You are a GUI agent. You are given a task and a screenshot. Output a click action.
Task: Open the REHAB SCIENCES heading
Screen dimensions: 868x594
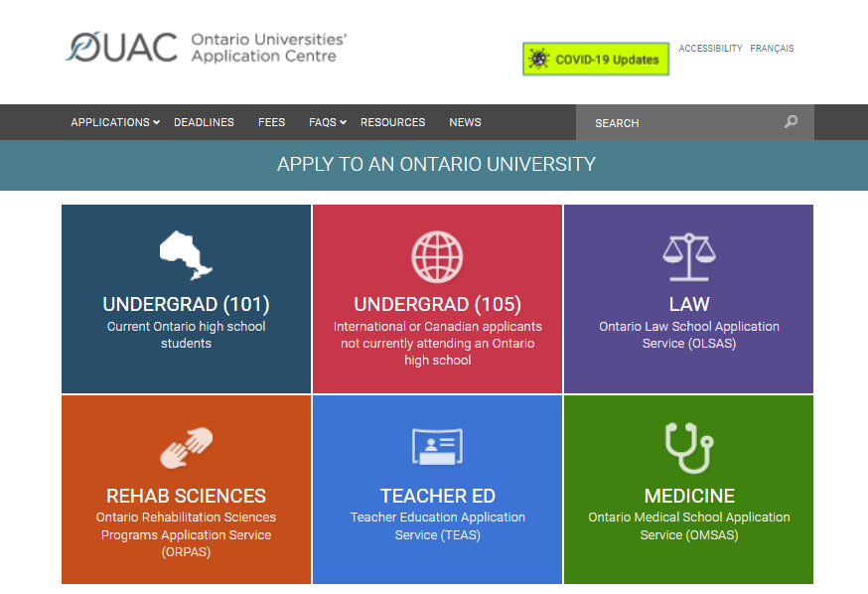point(186,496)
